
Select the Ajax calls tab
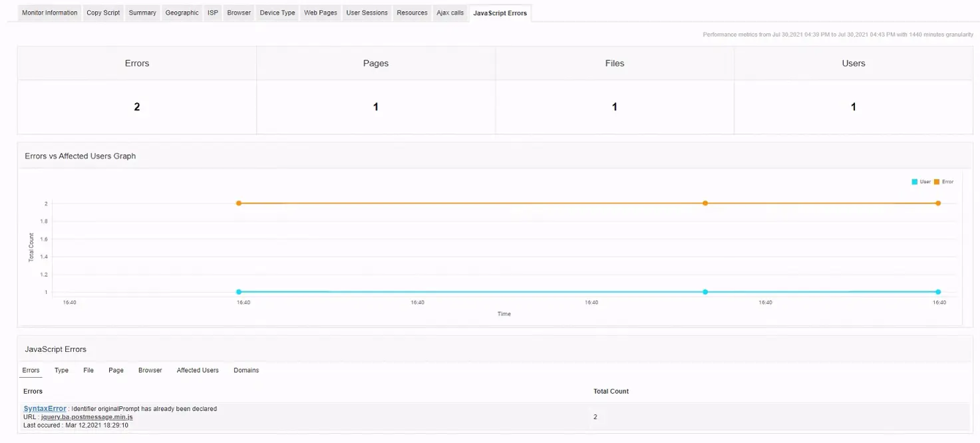pos(450,12)
